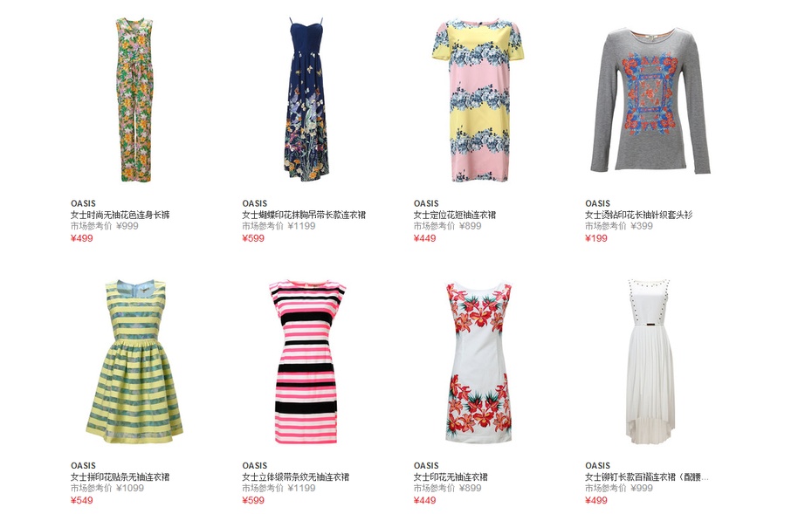Open the 女士烫钻印花长袖针织套头衫 product link
Screen dimensions: 812x514
point(638,215)
